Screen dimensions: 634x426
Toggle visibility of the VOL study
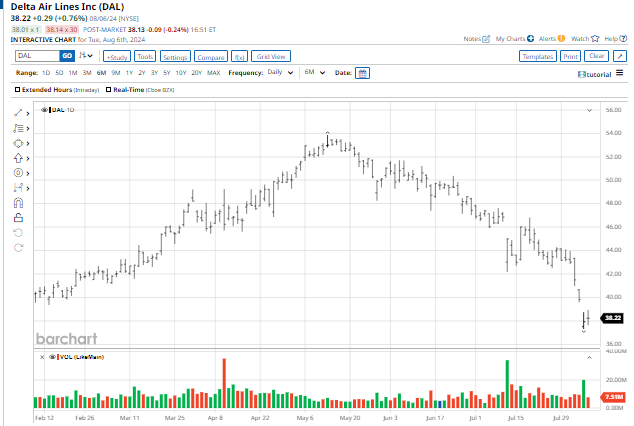(49, 357)
